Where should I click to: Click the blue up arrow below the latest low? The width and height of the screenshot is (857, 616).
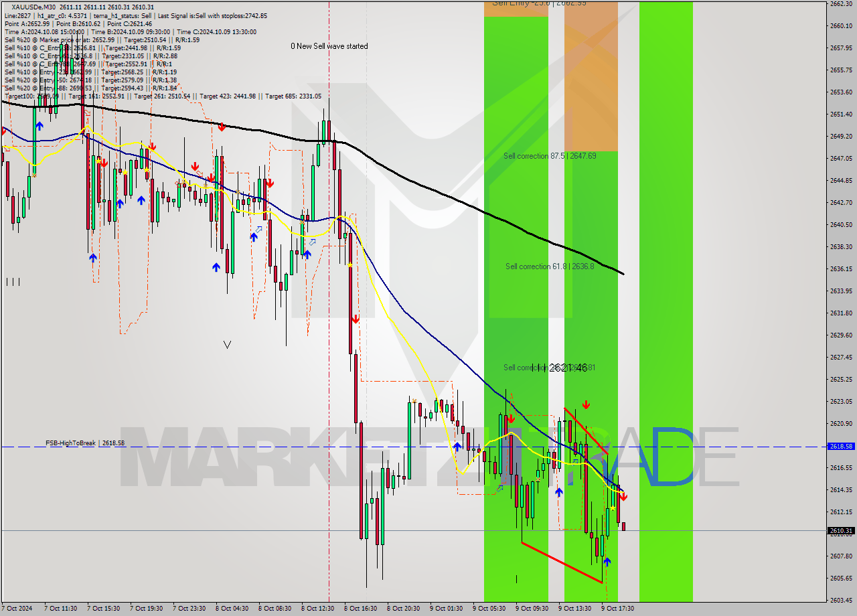pyautogui.click(x=607, y=562)
